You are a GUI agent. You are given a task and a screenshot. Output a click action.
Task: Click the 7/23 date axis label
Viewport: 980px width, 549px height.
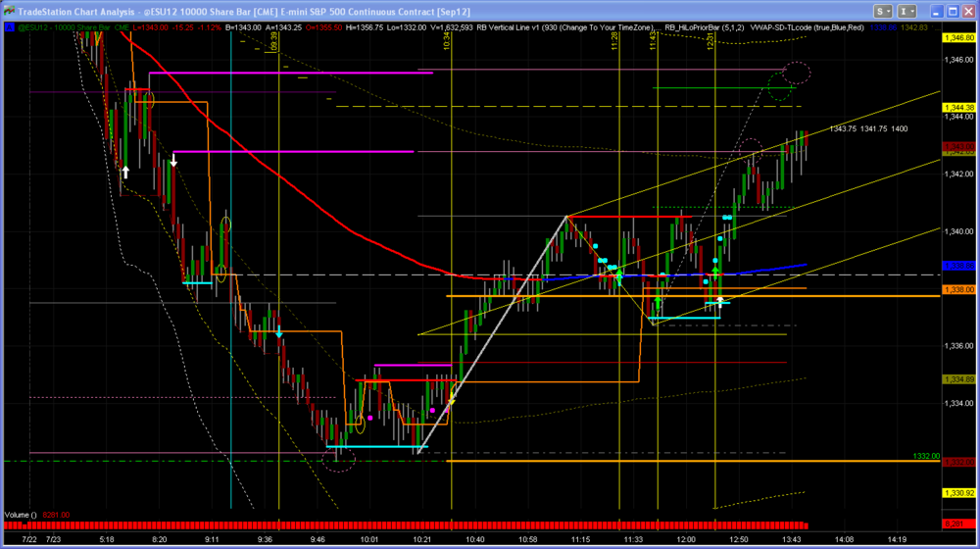point(53,539)
